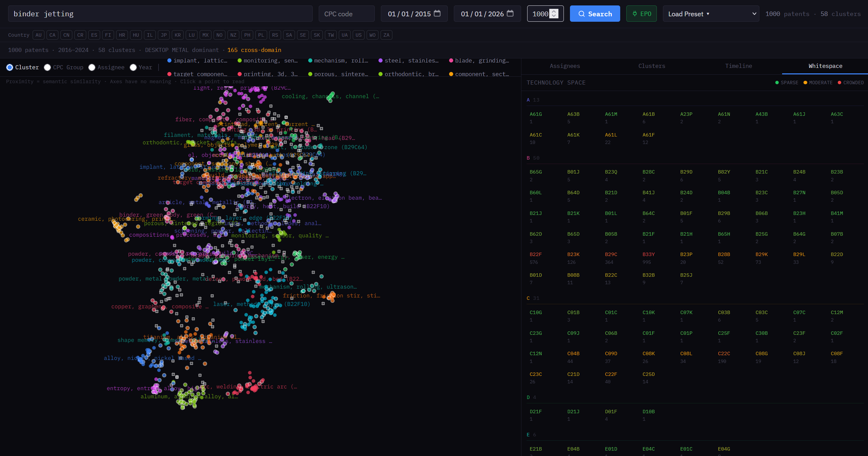Image resolution: width=868 pixels, height=456 pixels.
Task: Focus the CPC code input field
Action: tap(347, 14)
